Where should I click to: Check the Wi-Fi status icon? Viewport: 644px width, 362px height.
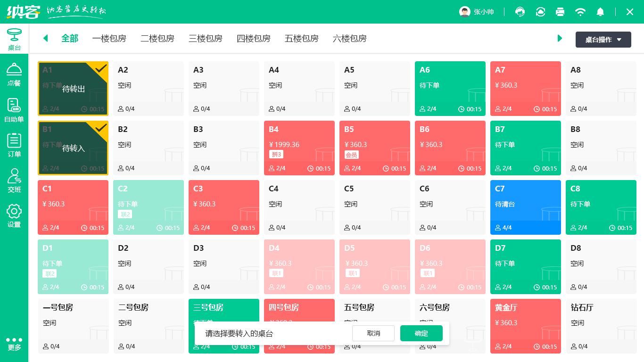tap(580, 12)
